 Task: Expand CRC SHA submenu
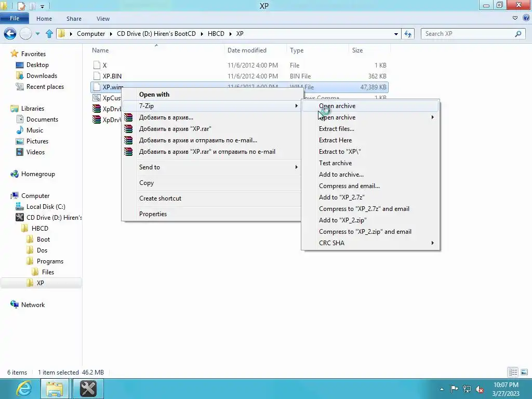coord(370,243)
